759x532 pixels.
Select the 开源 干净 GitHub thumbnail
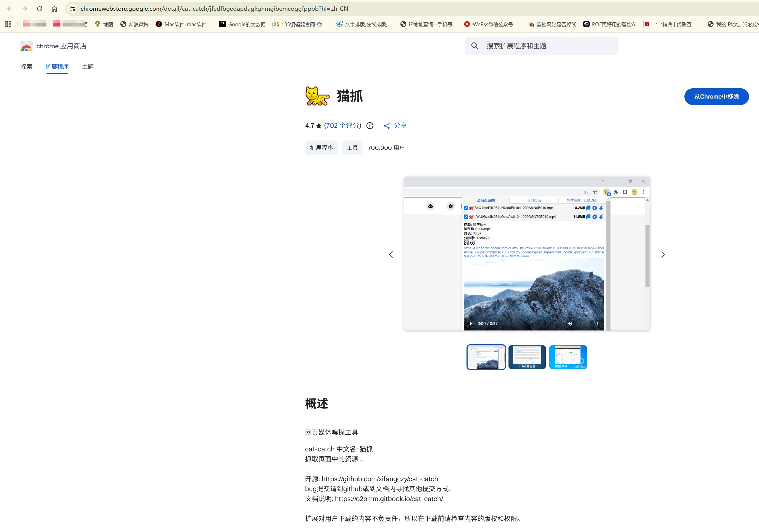(x=568, y=357)
